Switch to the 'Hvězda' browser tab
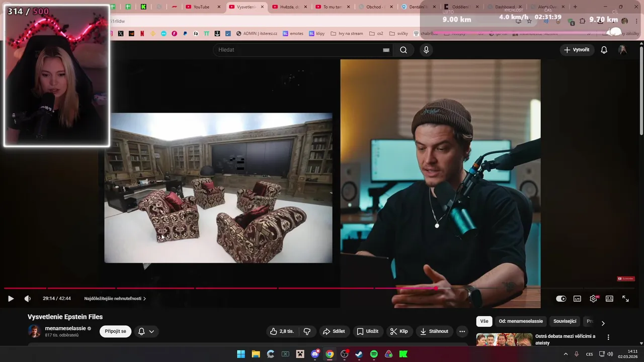This screenshot has height=362, width=644. point(289,7)
